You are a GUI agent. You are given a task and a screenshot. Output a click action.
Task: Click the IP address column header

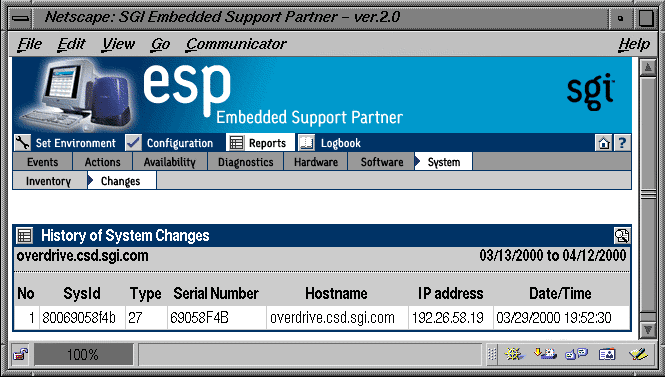click(450, 293)
